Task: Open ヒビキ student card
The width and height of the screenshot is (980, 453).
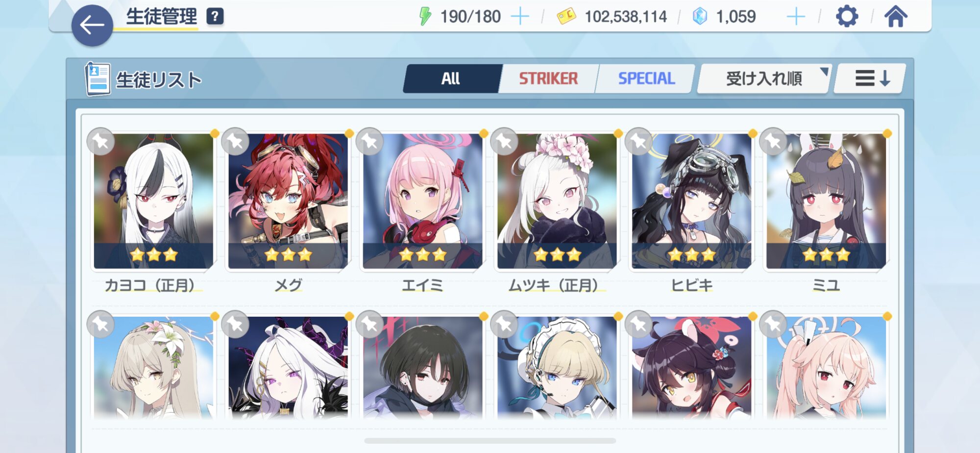Action: pyautogui.click(x=691, y=201)
